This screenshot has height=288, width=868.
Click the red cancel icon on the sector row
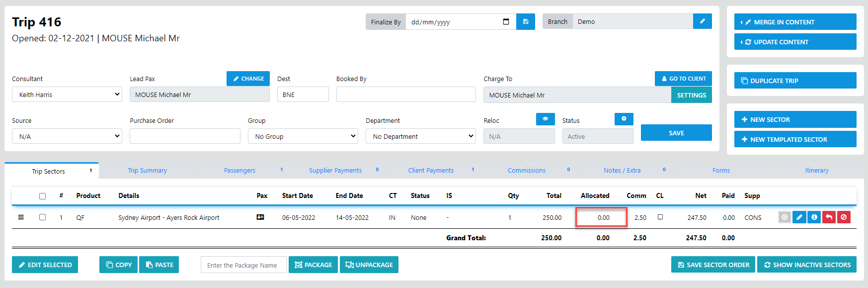844,217
